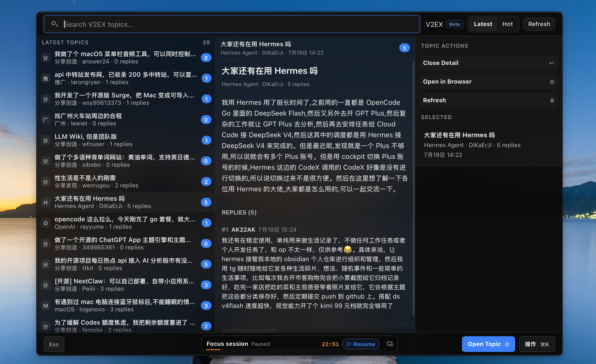This screenshot has width=596, height=364.
Task: Open the 开源版 Surge topic
Action: click(126, 99)
